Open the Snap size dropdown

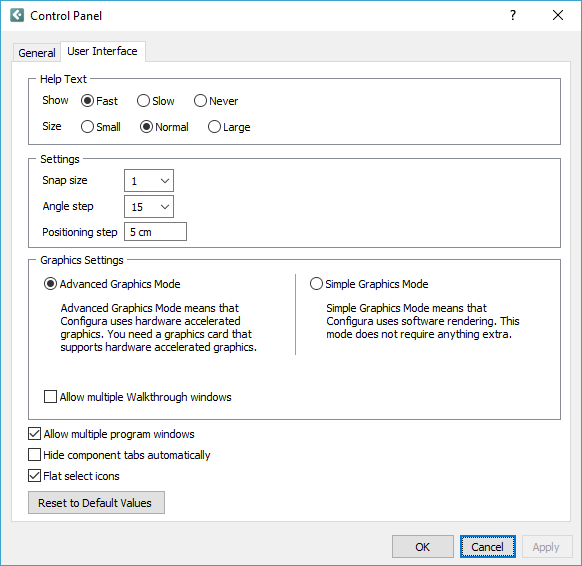tap(149, 181)
